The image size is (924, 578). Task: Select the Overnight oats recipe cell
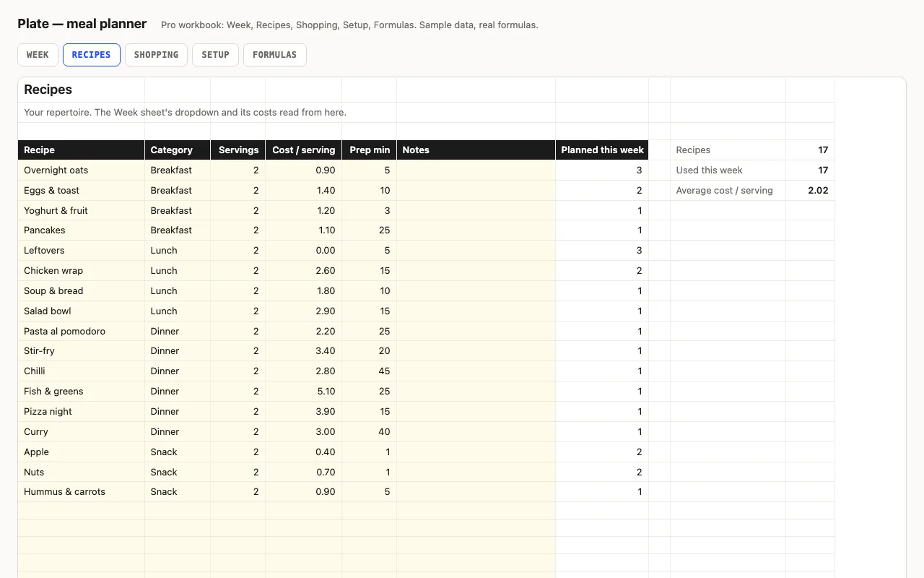(x=82, y=171)
